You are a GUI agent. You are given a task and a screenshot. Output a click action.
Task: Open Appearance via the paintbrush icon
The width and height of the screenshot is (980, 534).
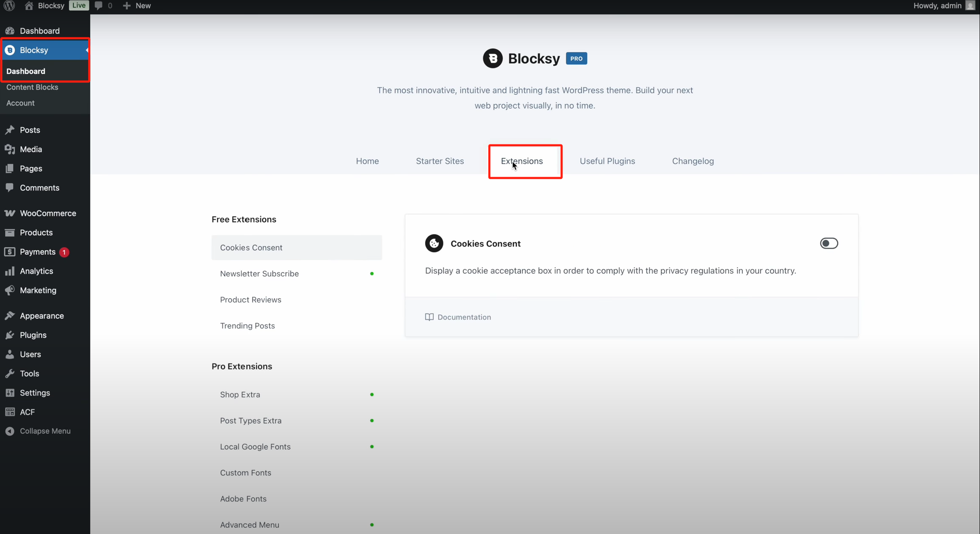pyautogui.click(x=10, y=316)
